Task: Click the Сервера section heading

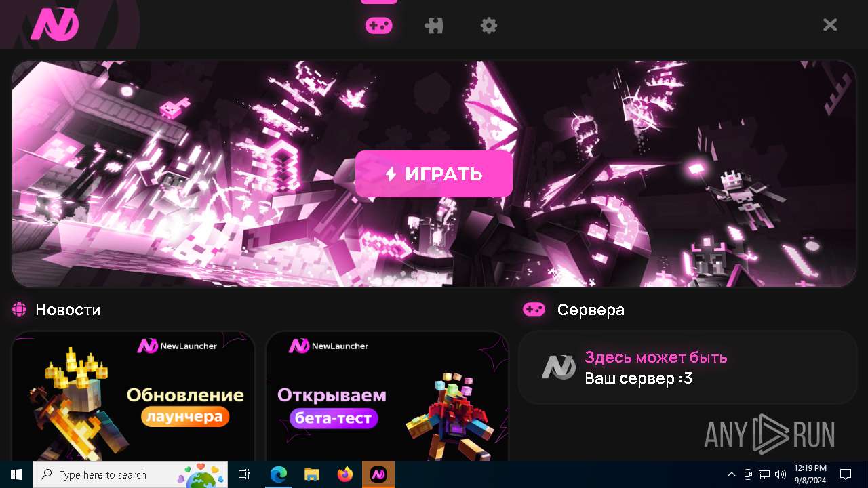Action: [x=591, y=310]
